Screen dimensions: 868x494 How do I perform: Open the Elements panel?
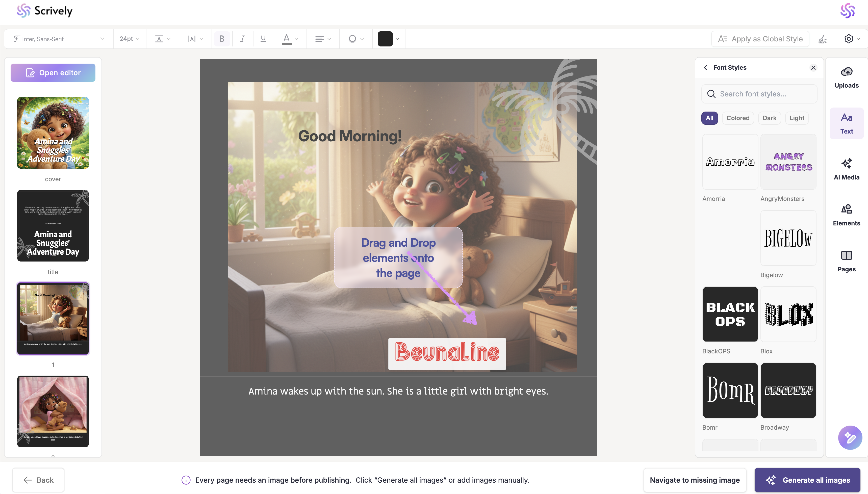click(846, 215)
